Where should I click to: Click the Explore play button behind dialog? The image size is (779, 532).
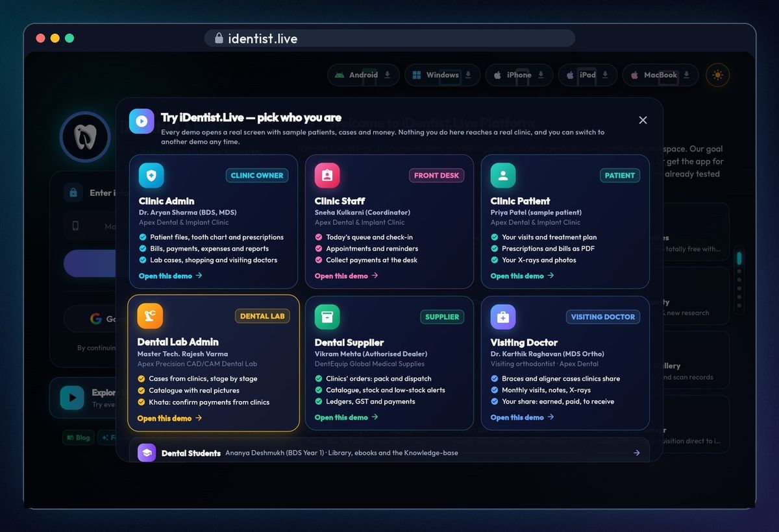pos(72,397)
